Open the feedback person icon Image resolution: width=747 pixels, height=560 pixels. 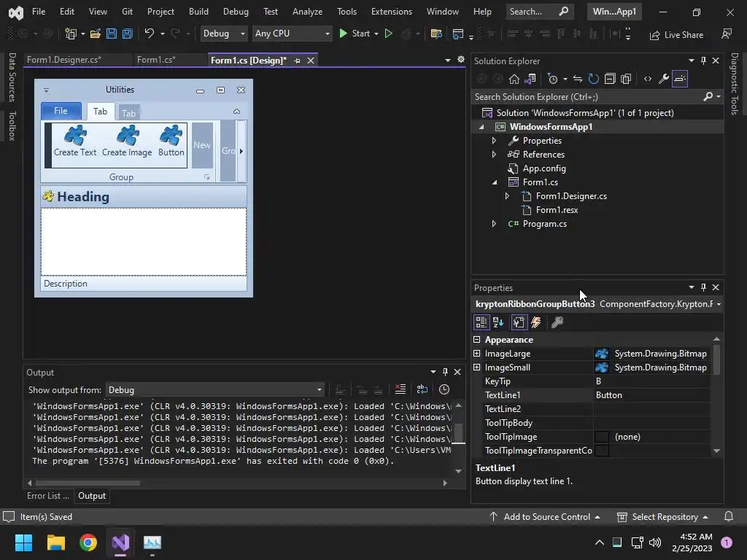point(727,34)
